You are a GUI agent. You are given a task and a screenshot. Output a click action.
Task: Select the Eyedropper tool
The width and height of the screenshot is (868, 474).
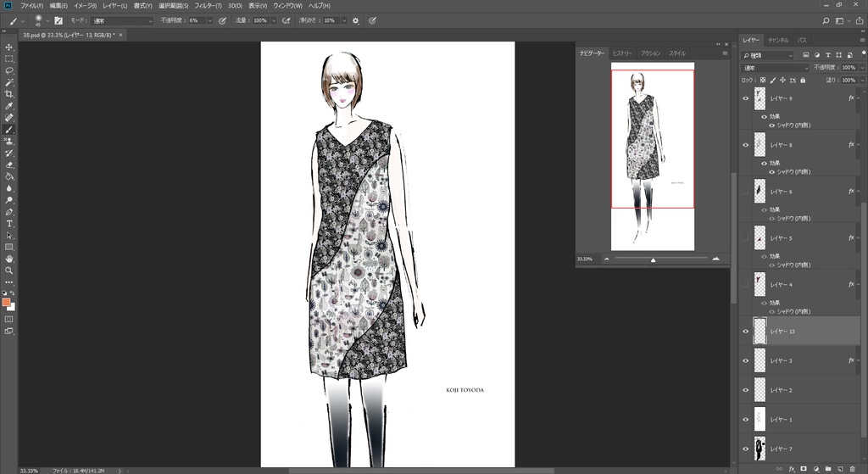9,106
